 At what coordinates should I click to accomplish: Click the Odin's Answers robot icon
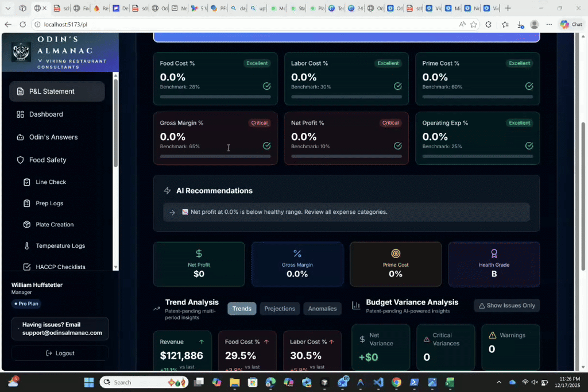20,137
